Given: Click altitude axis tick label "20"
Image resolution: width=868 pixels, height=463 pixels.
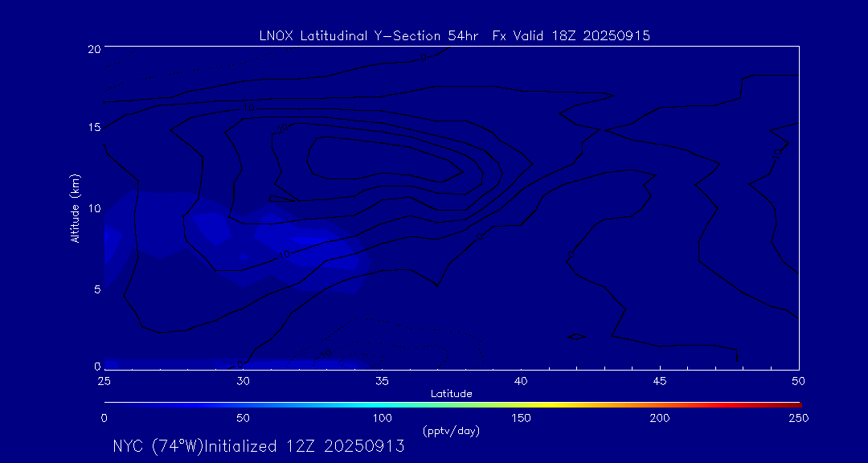Looking at the screenshot, I should tap(94, 48).
